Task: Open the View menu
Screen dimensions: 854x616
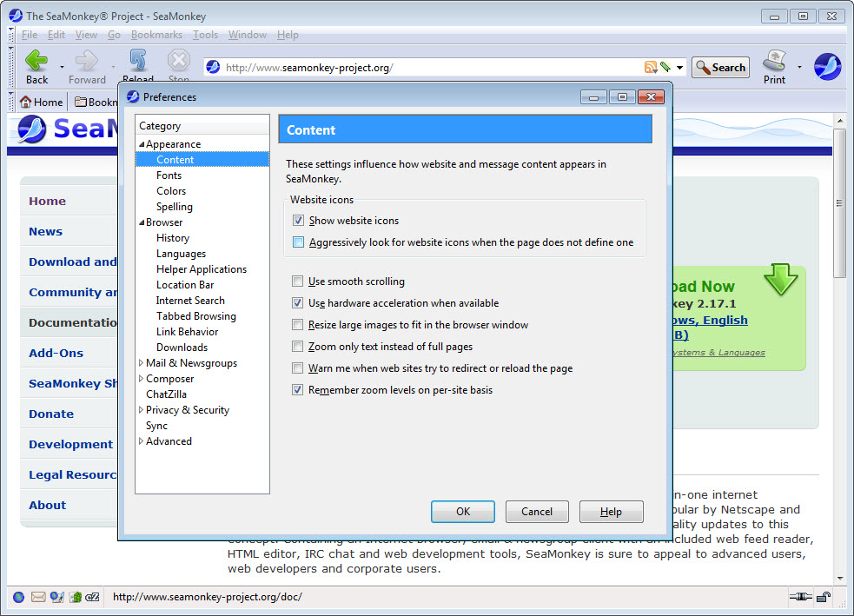Action: coord(86,35)
